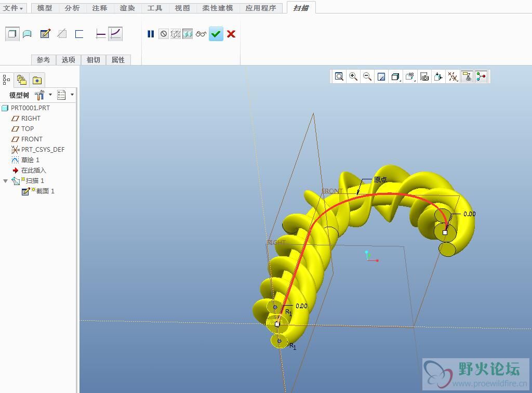This screenshot has width=532, height=393.
Task: Click the white handle at trajectory end
Action: pos(445,232)
